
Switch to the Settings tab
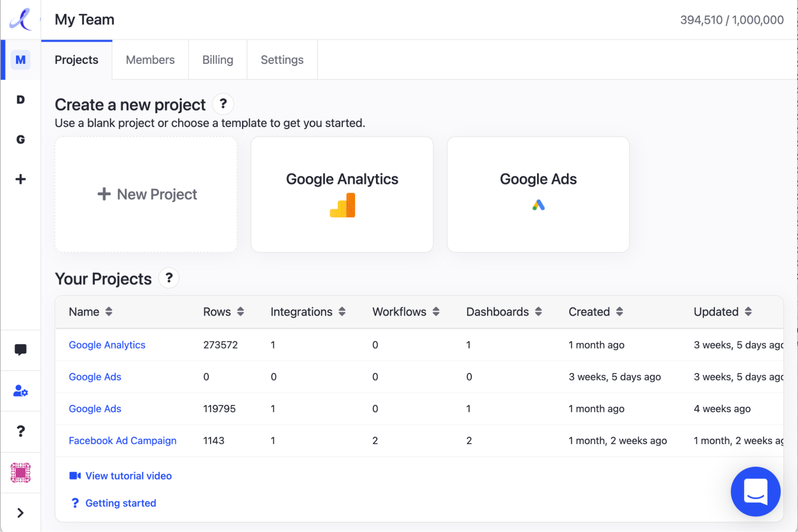(x=282, y=60)
